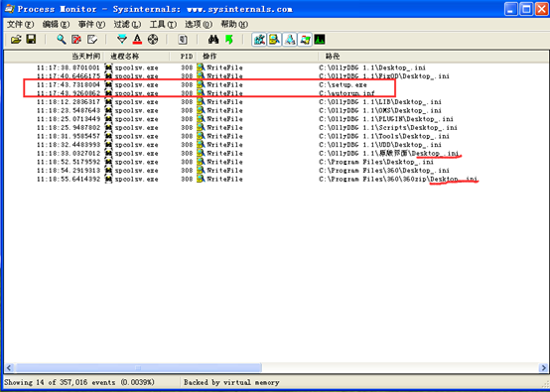
Task: Open the 文件(F) menu
Action: [20, 24]
